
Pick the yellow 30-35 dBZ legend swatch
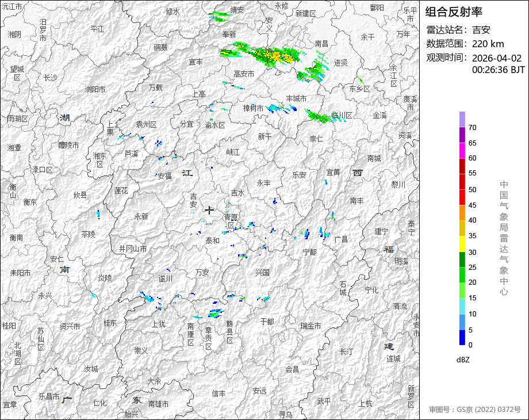point(462,244)
